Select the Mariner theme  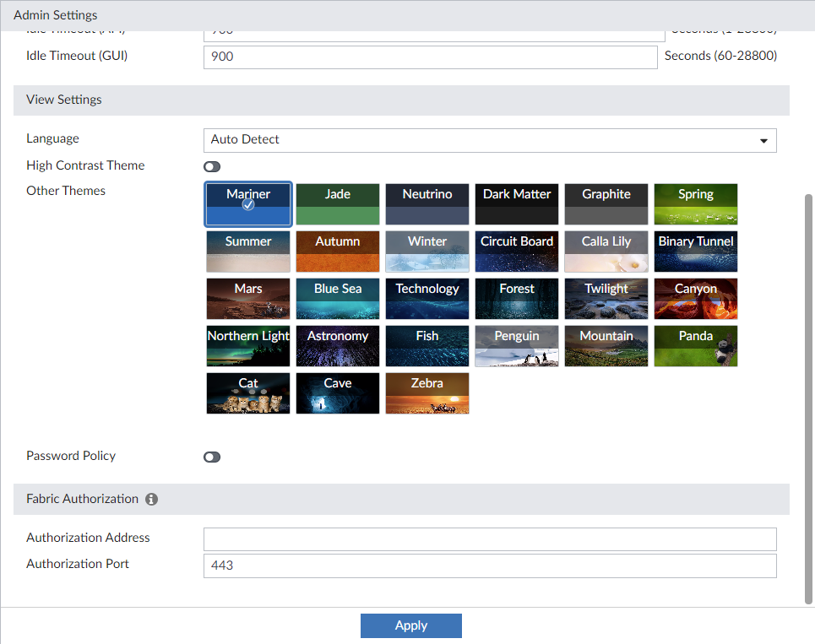pyautogui.click(x=248, y=204)
